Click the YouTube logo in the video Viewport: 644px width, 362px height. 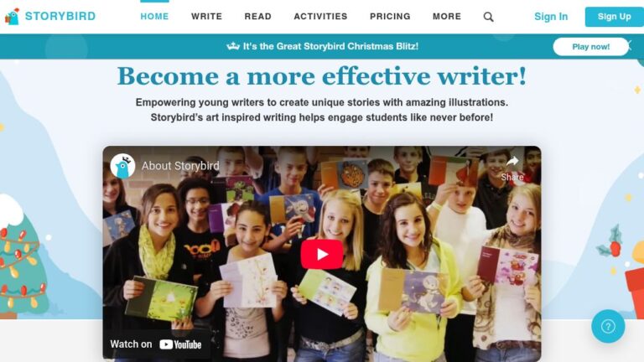[x=180, y=344]
